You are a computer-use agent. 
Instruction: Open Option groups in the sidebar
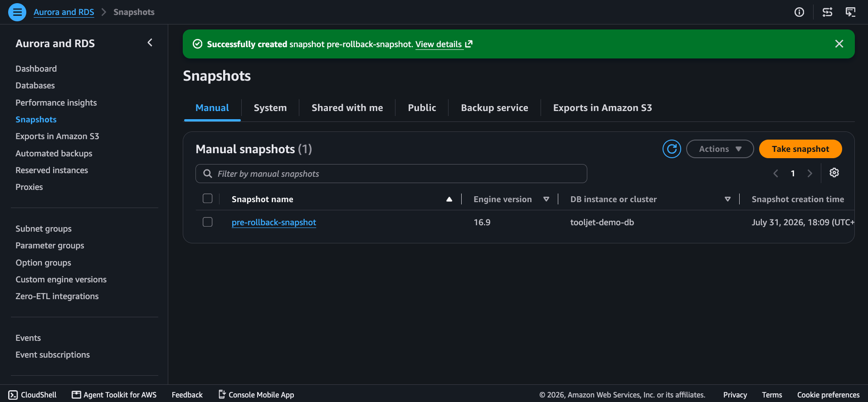(43, 262)
